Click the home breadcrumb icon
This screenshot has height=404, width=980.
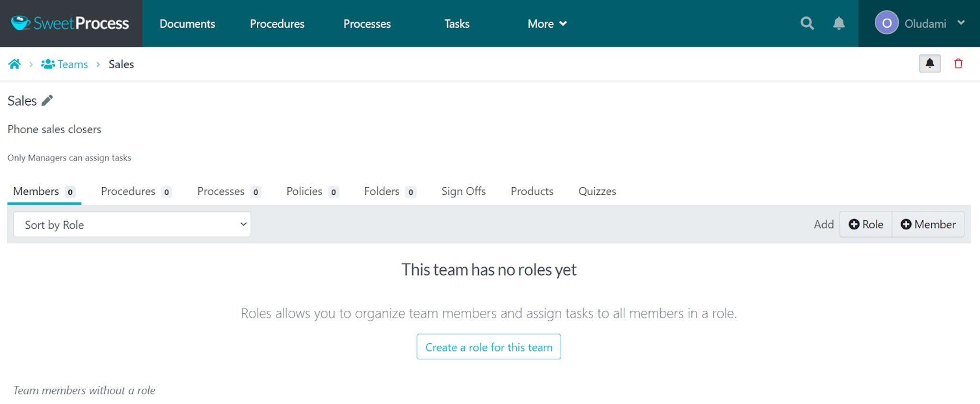coord(14,64)
